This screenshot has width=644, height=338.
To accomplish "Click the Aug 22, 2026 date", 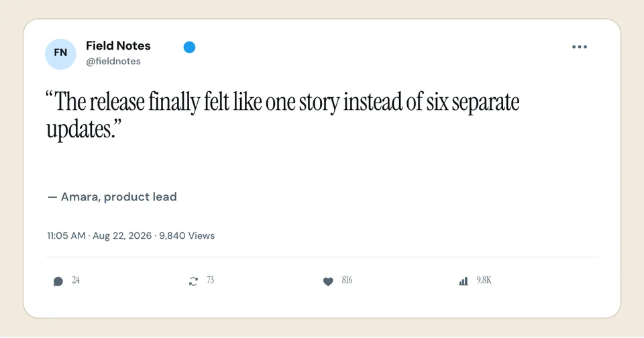I will (x=122, y=236).
